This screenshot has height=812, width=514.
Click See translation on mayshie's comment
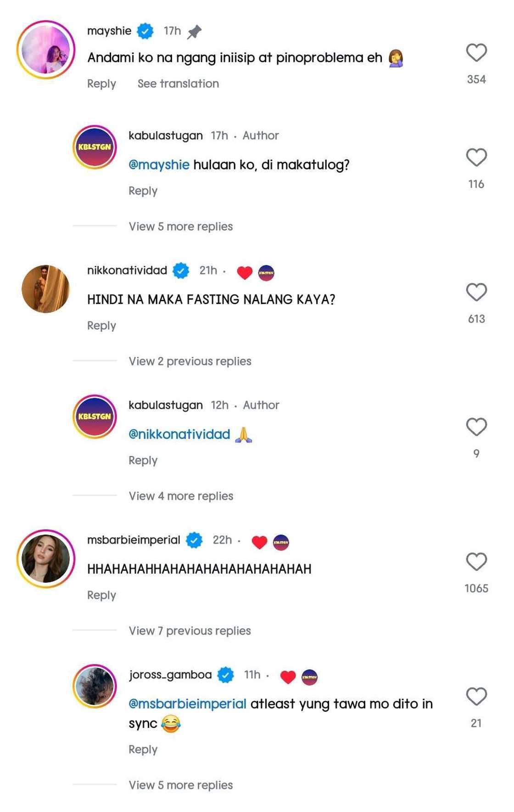coord(178,84)
